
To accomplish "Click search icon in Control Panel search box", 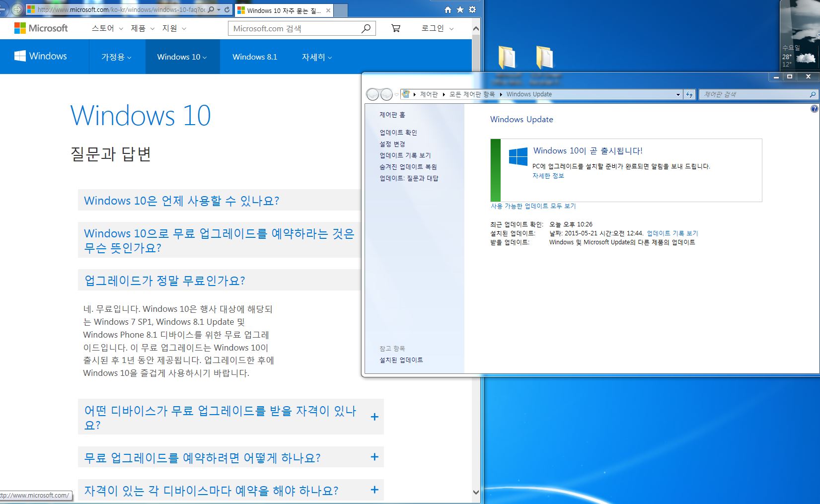I will click(x=813, y=94).
